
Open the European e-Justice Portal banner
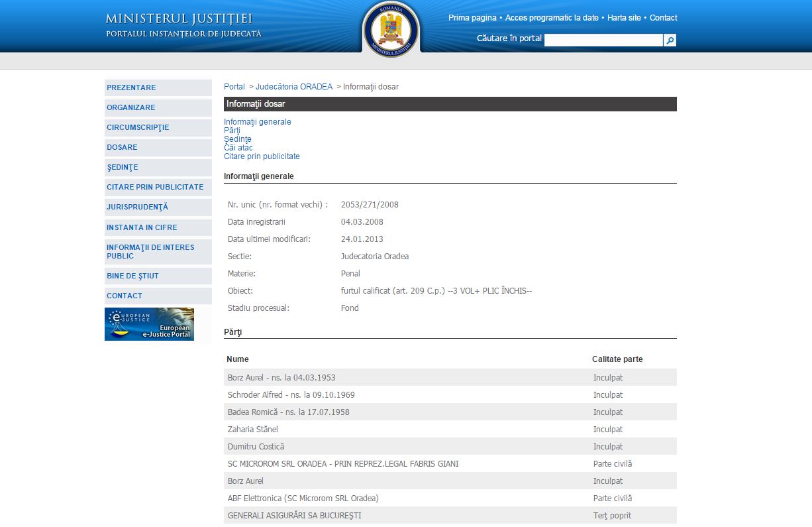[x=149, y=324]
